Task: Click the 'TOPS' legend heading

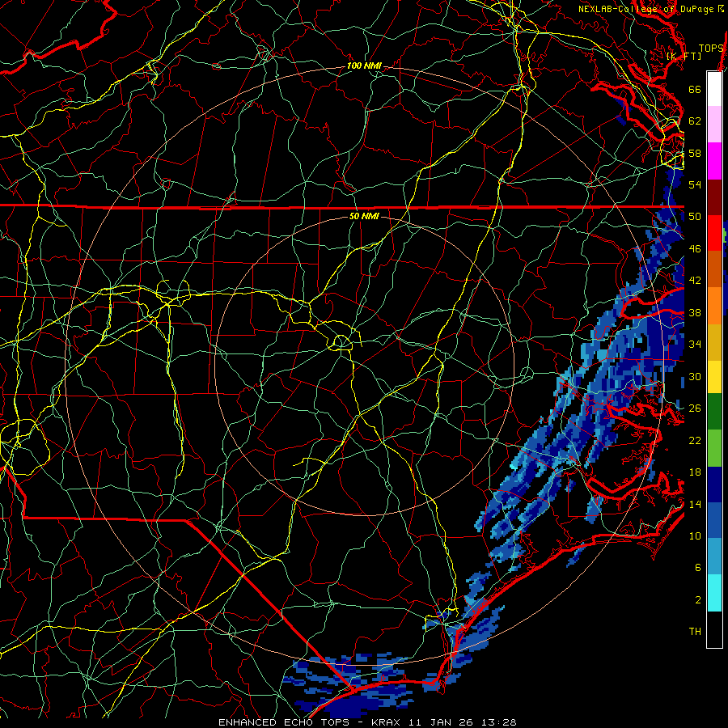Action: click(x=711, y=49)
